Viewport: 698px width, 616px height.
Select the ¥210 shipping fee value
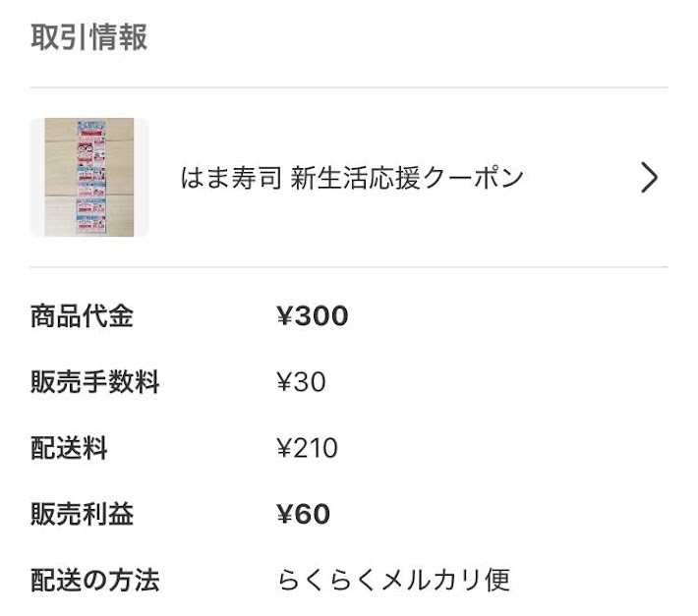click(307, 448)
